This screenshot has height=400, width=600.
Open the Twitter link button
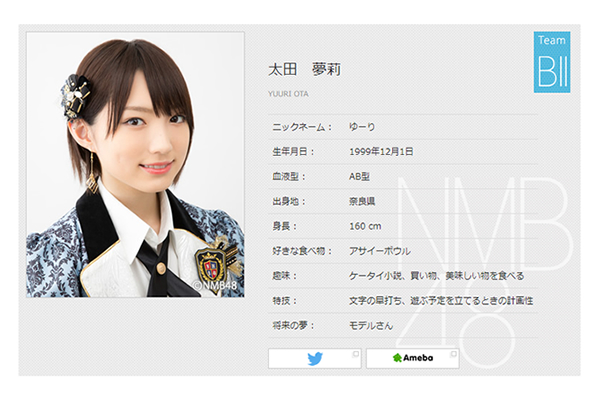tap(315, 358)
